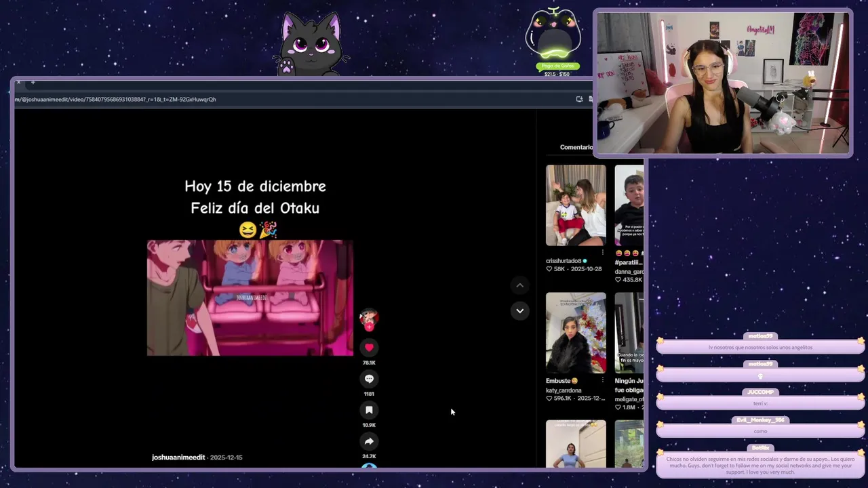Viewport: 868px width, 488px height.
Task: Go to next video with down chevron
Action: click(x=519, y=310)
